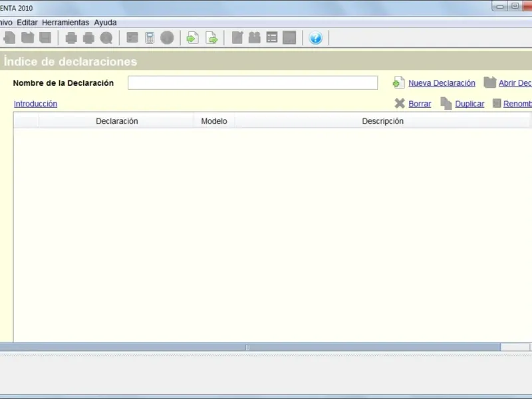Screen dimensions: 532x399
Task: Click the Borrar link
Action: (420, 104)
